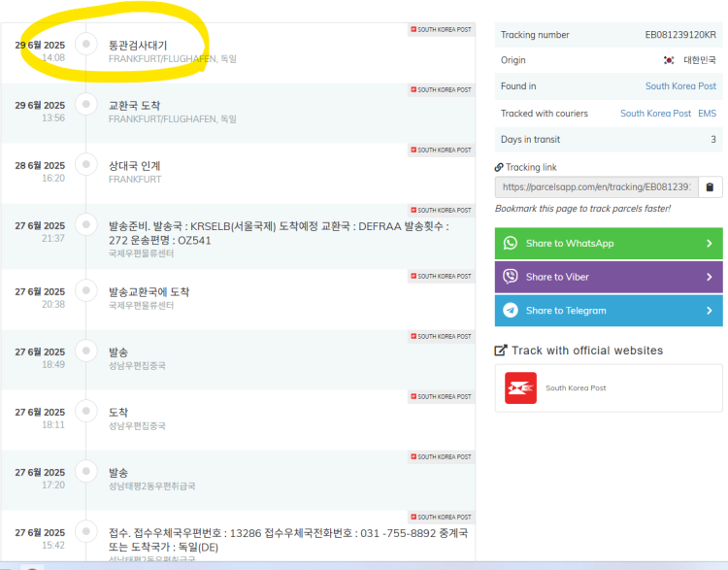Click 발송준비 status with flight OZ541
The height and width of the screenshot is (570, 728).
click(x=279, y=233)
